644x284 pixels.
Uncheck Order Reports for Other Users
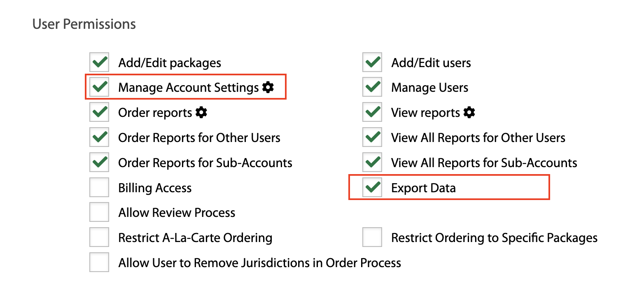click(x=99, y=137)
